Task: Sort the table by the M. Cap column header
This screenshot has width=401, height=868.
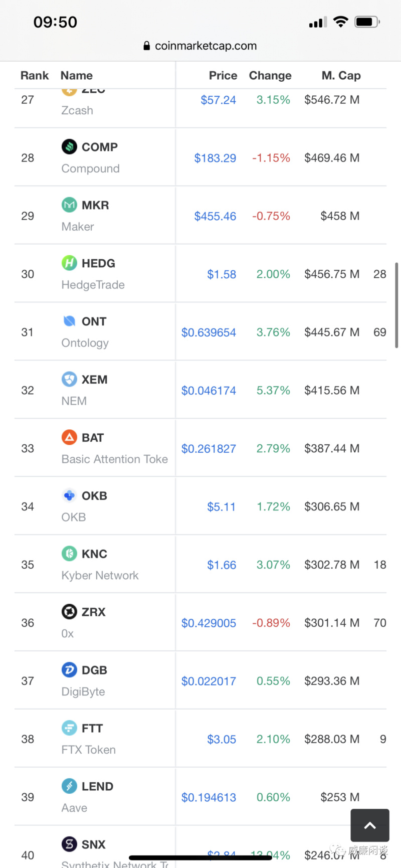Action: (x=341, y=75)
